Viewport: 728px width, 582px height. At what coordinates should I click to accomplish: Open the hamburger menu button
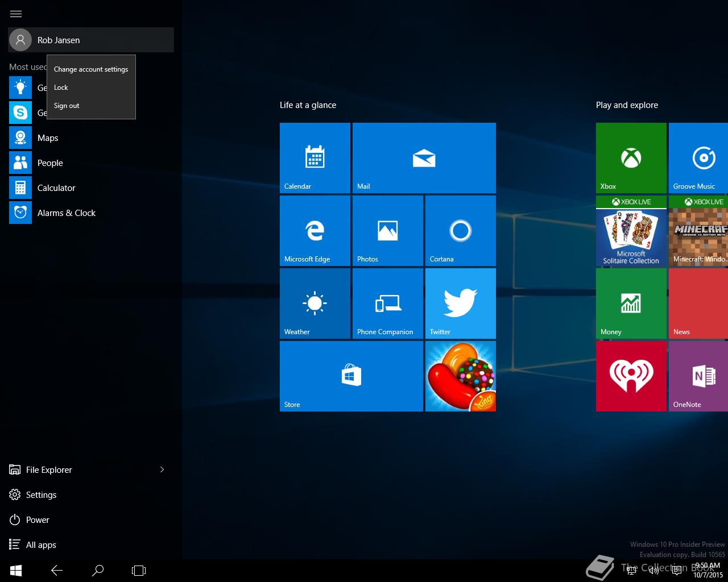coord(16,14)
